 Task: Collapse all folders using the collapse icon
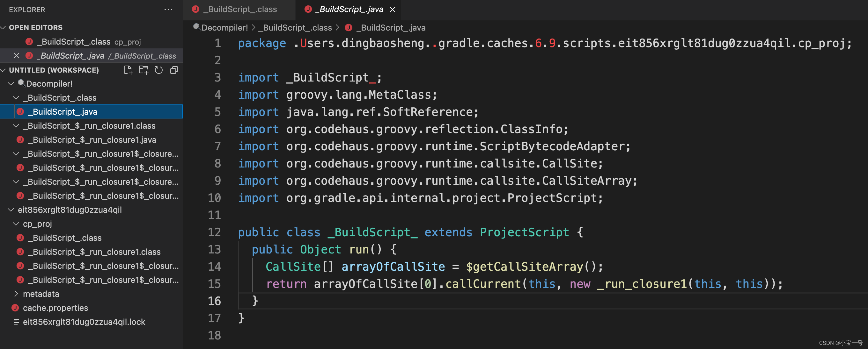pyautogui.click(x=174, y=70)
